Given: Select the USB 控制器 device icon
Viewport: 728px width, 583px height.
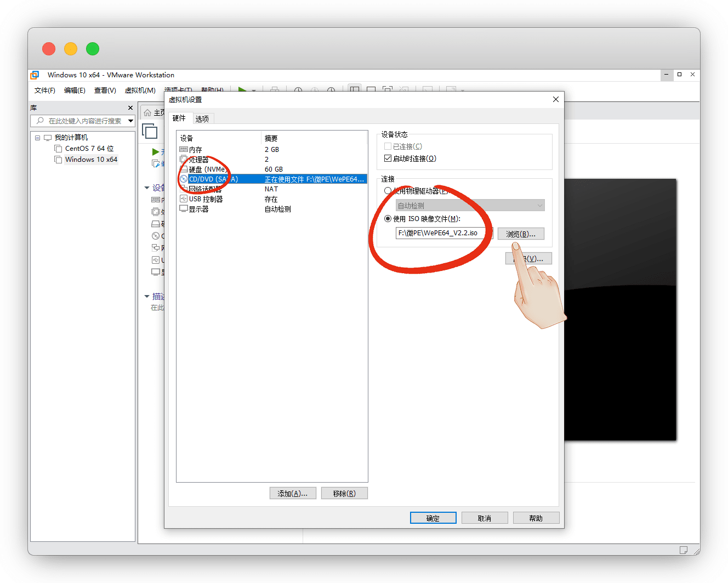Looking at the screenshot, I should coord(184,199).
